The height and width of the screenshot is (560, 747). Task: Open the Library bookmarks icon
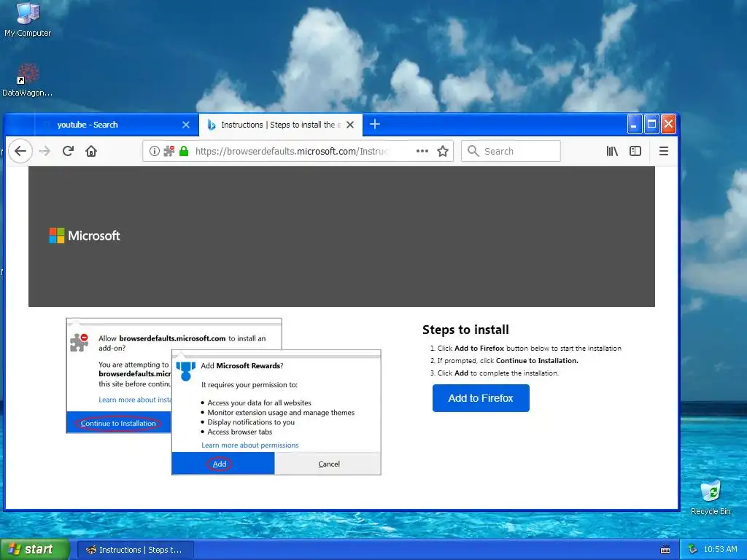pyautogui.click(x=612, y=151)
